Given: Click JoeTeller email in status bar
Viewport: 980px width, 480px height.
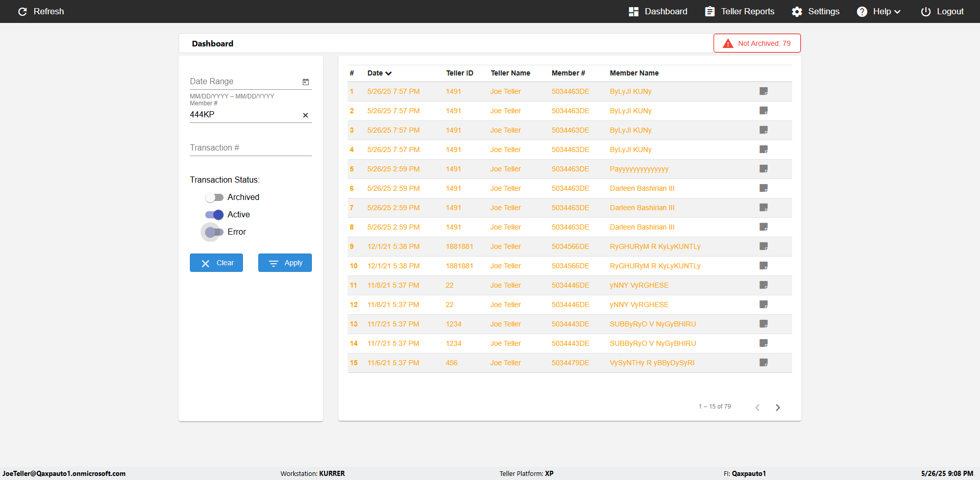Looking at the screenshot, I should [64, 473].
